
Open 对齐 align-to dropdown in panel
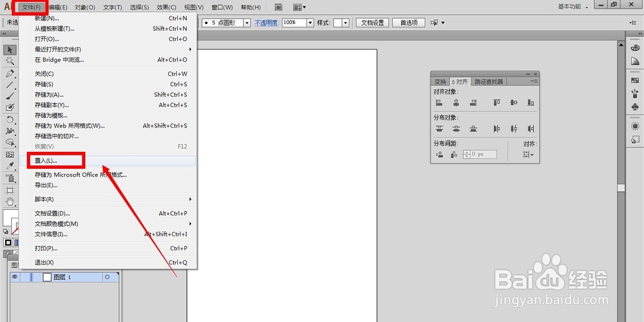[528, 155]
